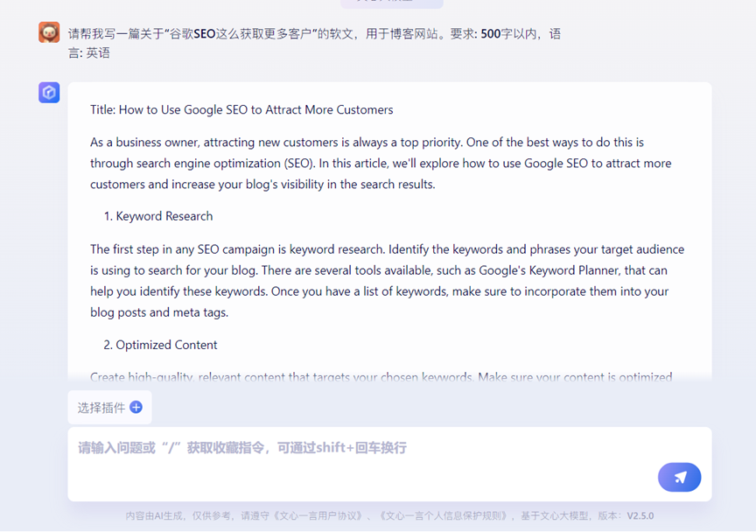Click the version number V2.5.0 text

point(640,516)
